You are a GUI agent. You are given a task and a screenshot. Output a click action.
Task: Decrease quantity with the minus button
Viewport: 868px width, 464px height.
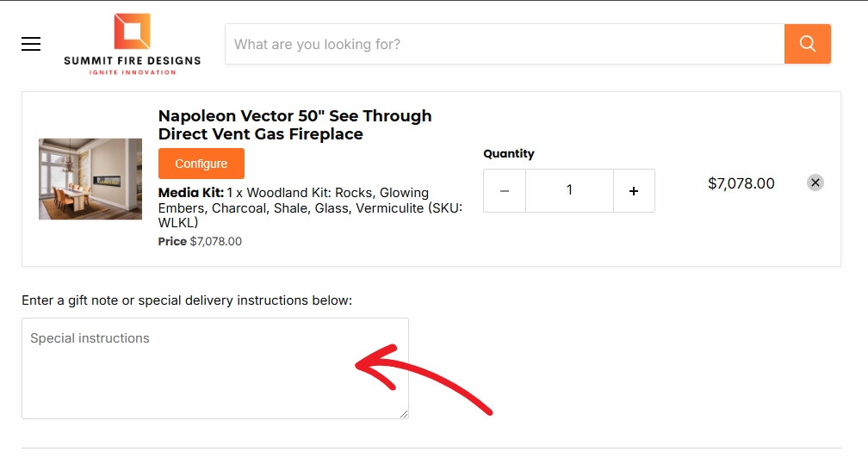coord(505,190)
